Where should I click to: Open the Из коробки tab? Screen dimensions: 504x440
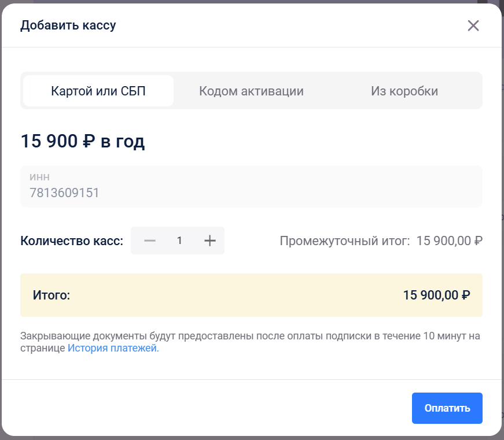pos(404,91)
